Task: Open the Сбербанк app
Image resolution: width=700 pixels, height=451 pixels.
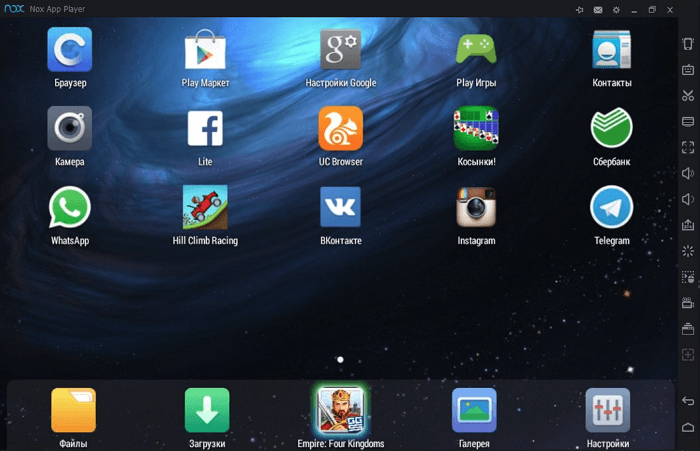Action: [611, 128]
